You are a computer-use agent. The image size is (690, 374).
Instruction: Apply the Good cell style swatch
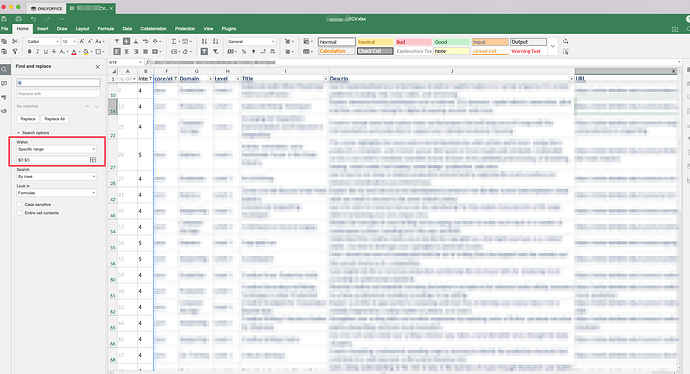(451, 42)
